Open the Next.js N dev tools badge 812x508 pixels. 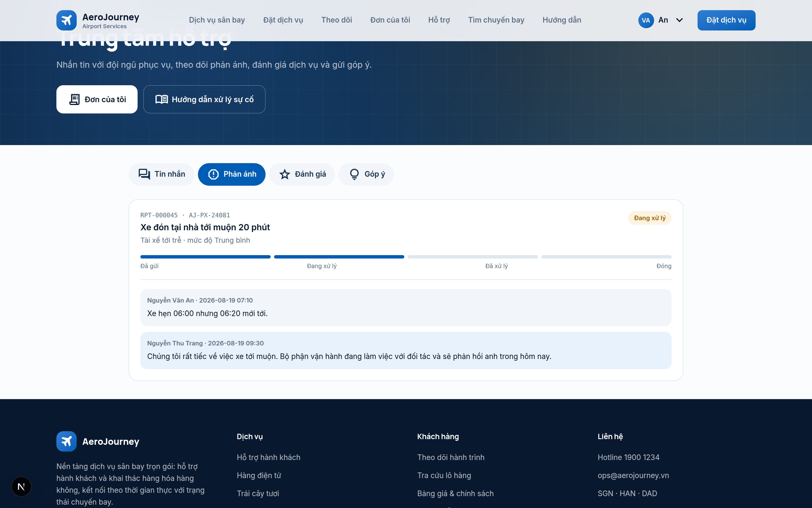[21, 487]
